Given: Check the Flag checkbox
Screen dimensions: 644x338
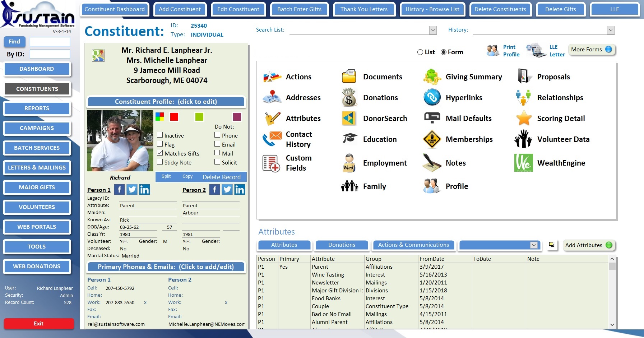Looking at the screenshot, I should click(160, 144).
